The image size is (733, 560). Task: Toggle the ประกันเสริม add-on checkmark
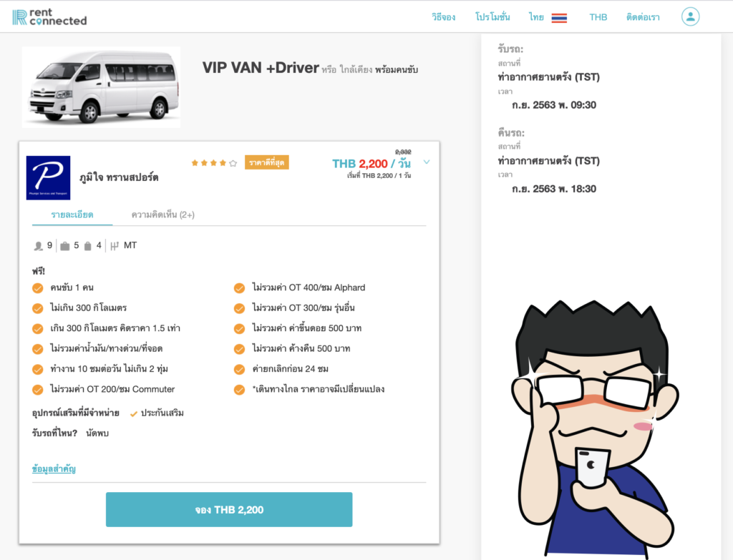(x=134, y=414)
